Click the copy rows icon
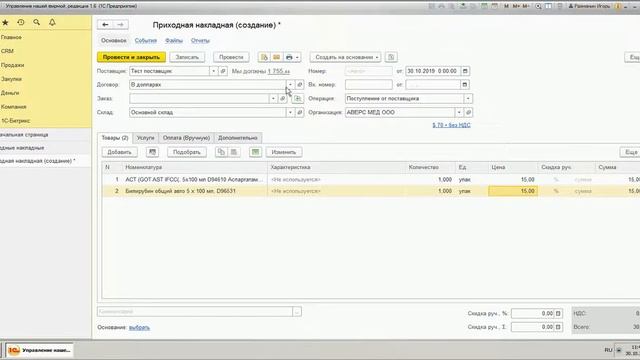 (221, 152)
